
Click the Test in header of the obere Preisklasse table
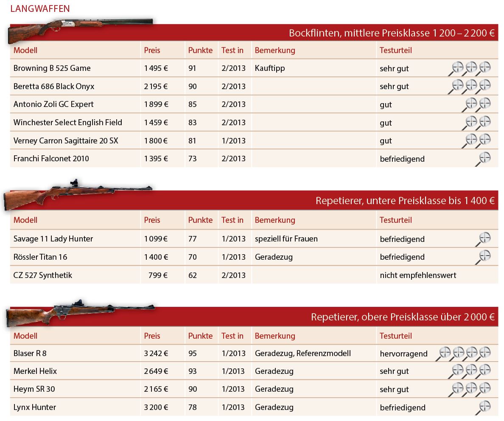(232, 336)
